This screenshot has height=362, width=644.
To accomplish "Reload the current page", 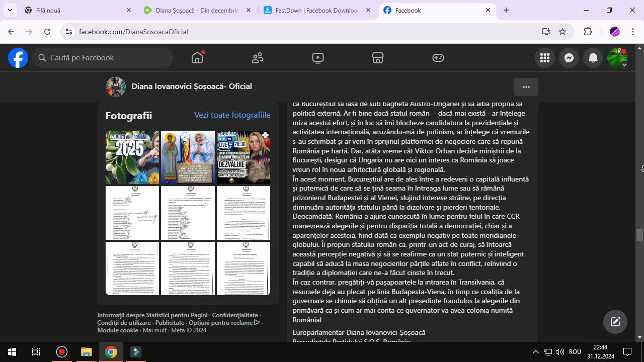I will (x=47, y=32).
